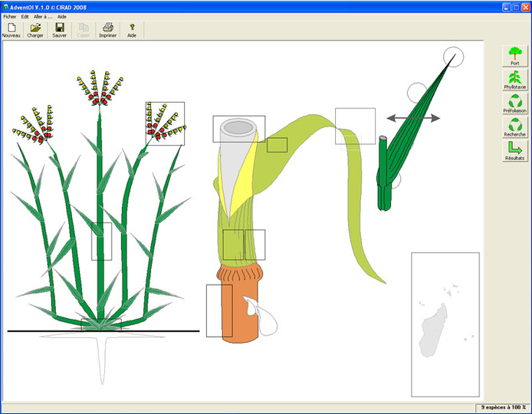Select the leaf width double arrow

[x=413, y=117]
